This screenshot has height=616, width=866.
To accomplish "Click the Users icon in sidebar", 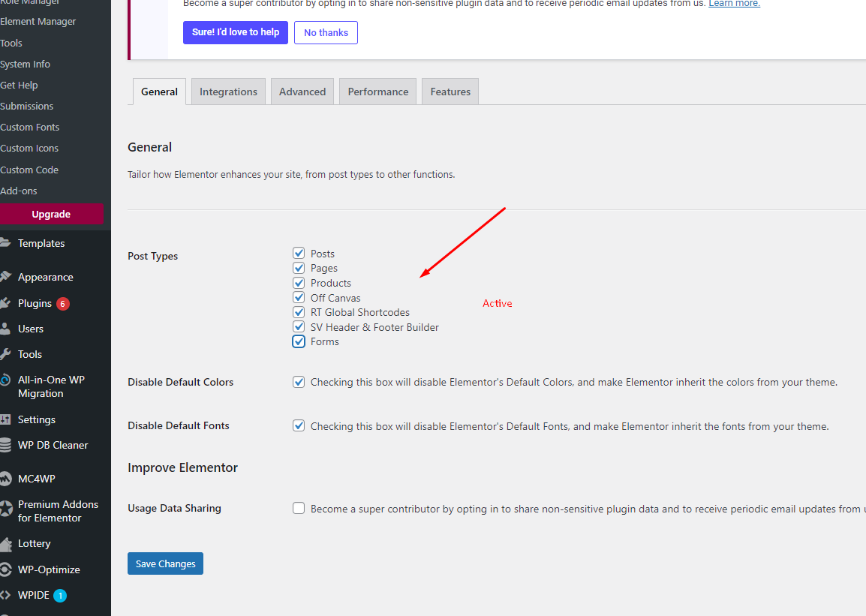I will tap(5, 329).
